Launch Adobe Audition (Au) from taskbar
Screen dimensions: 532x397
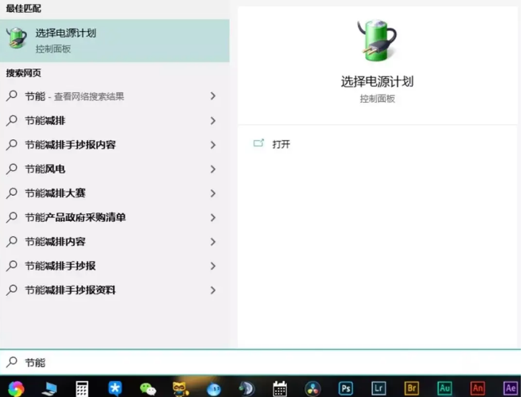pos(445,388)
